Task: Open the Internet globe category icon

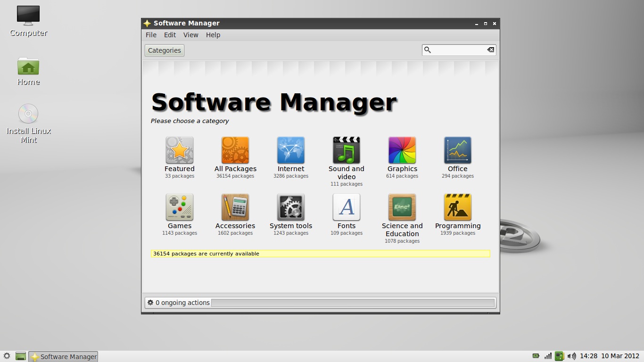Action: tap(291, 150)
